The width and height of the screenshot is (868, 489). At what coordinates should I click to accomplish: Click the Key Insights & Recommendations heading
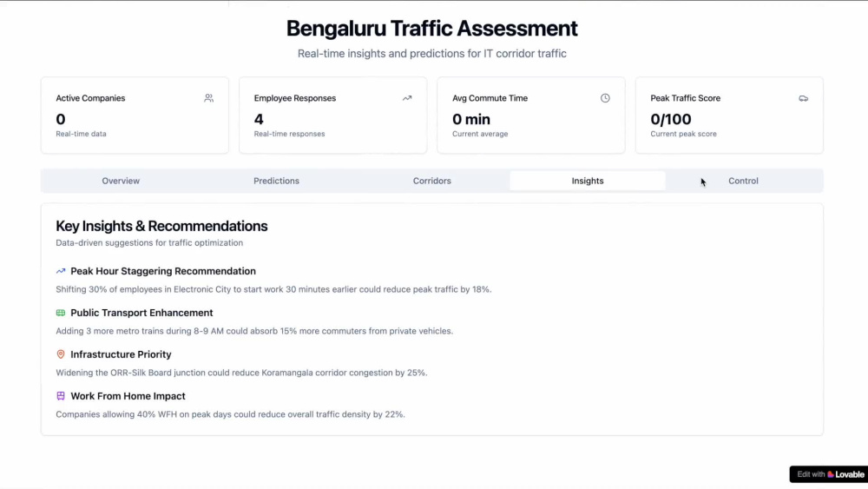(x=161, y=226)
